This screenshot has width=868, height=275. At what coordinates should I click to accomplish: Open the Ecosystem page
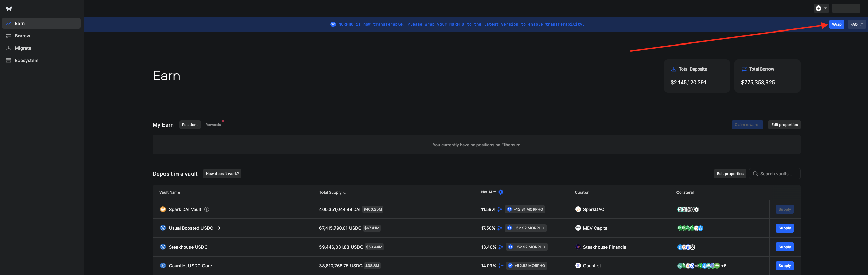pyautogui.click(x=41, y=60)
